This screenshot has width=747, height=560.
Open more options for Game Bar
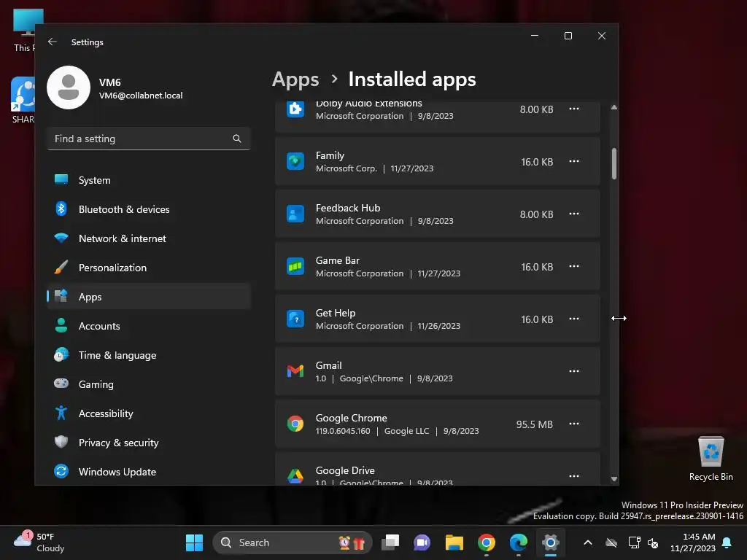click(x=574, y=266)
